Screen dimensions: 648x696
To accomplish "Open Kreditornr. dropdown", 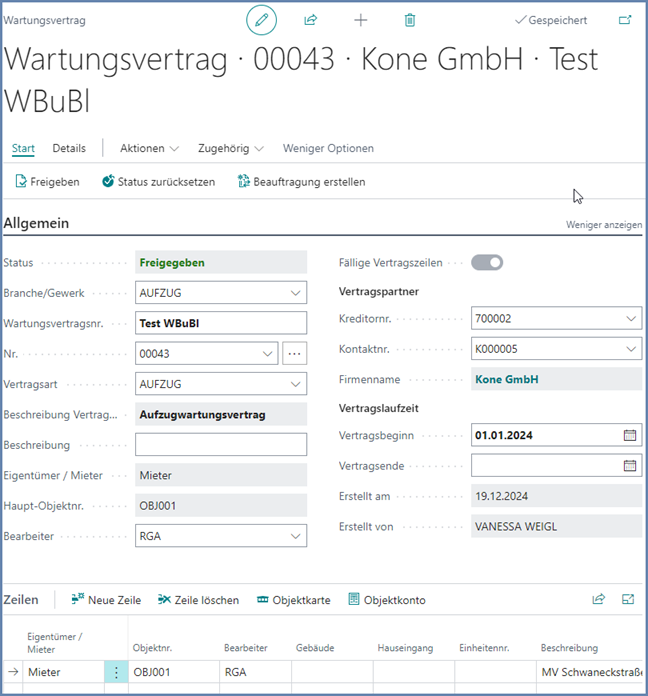I will click(631, 318).
